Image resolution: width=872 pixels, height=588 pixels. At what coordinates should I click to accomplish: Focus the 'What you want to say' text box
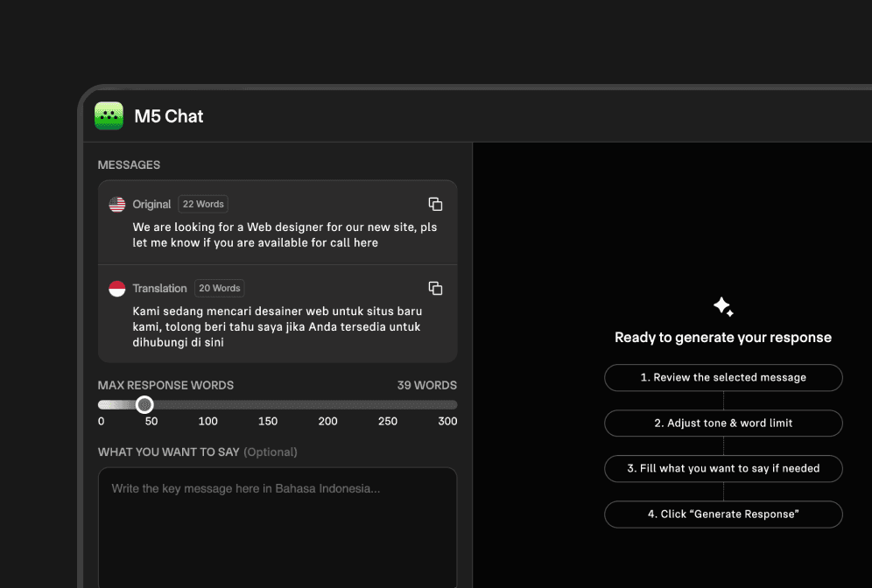278,525
